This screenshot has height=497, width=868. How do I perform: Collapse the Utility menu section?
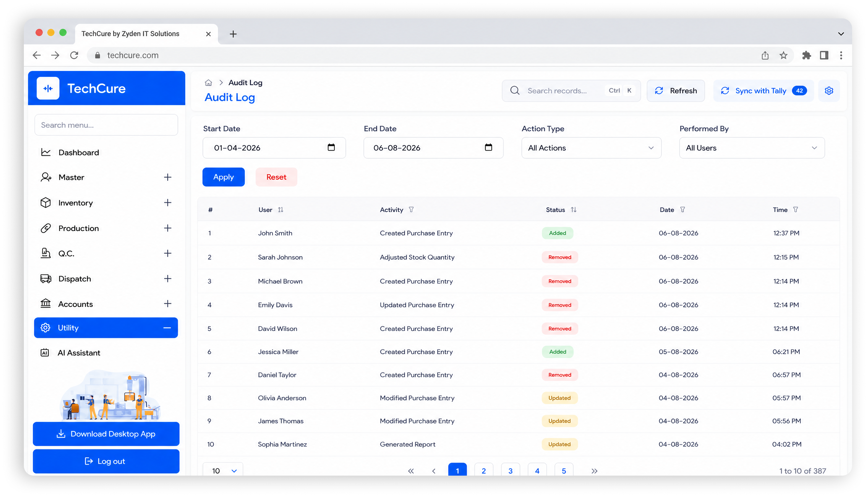[x=167, y=328]
